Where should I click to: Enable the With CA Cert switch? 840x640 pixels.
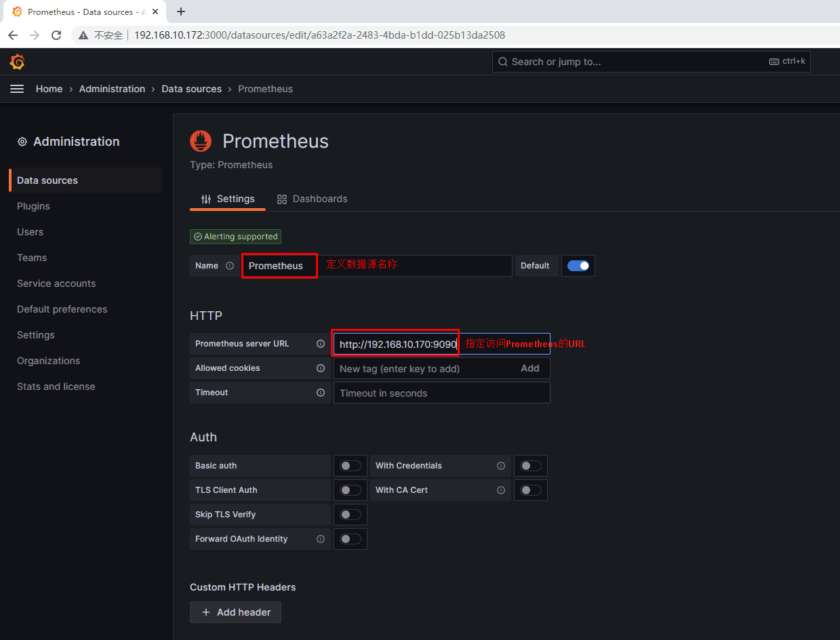(x=531, y=490)
